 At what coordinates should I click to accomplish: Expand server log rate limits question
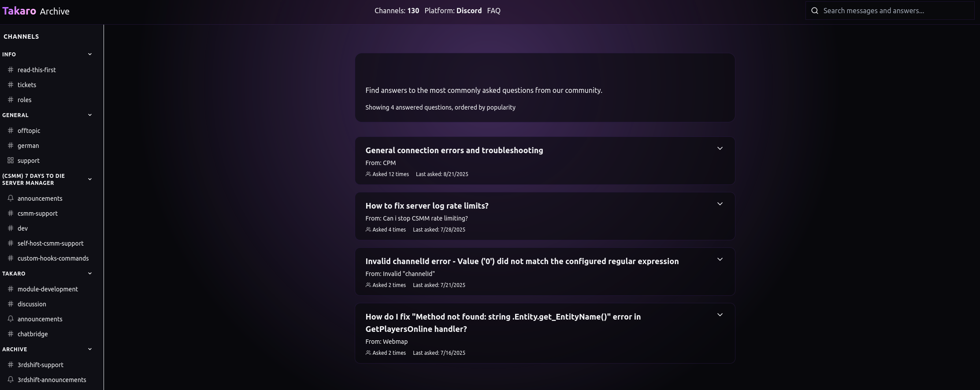click(x=720, y=204)
